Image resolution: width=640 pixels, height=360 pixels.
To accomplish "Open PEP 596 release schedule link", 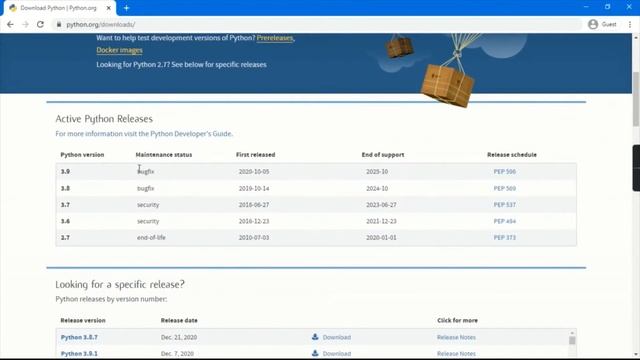I will (x=504, y=171).
